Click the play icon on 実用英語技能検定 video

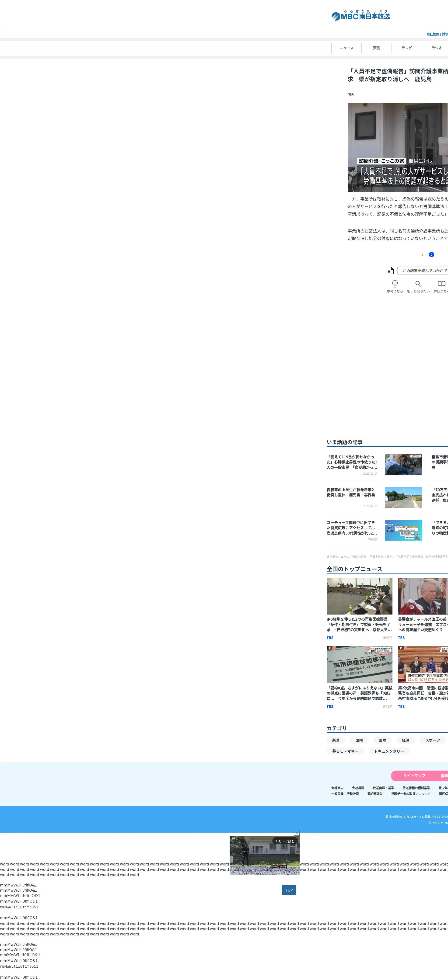[329, 648]
